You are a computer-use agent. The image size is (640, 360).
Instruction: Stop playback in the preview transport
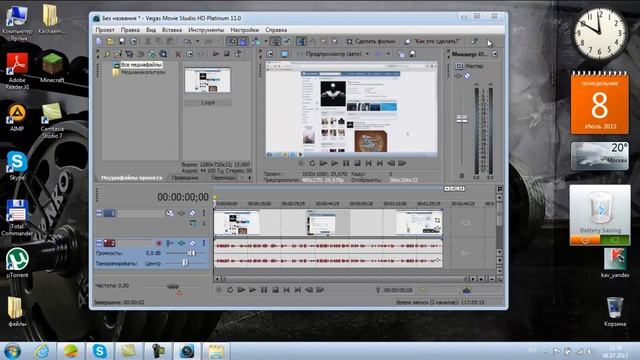point(357,163)
